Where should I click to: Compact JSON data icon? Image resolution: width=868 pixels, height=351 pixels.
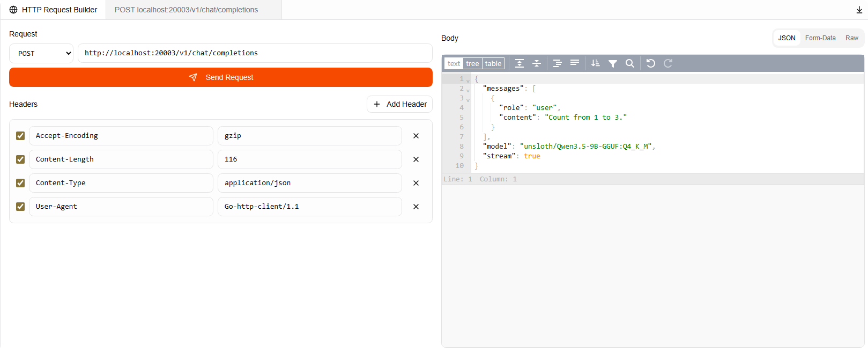(575, 63)
